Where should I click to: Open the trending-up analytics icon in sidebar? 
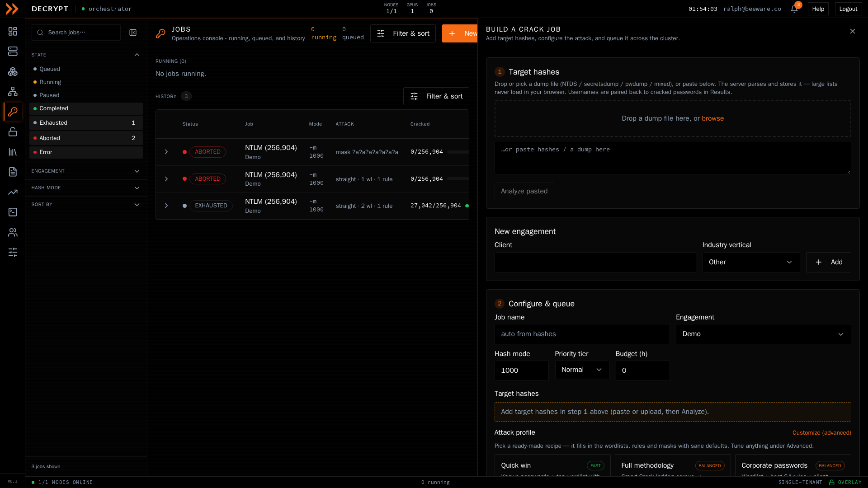[13, 192]
